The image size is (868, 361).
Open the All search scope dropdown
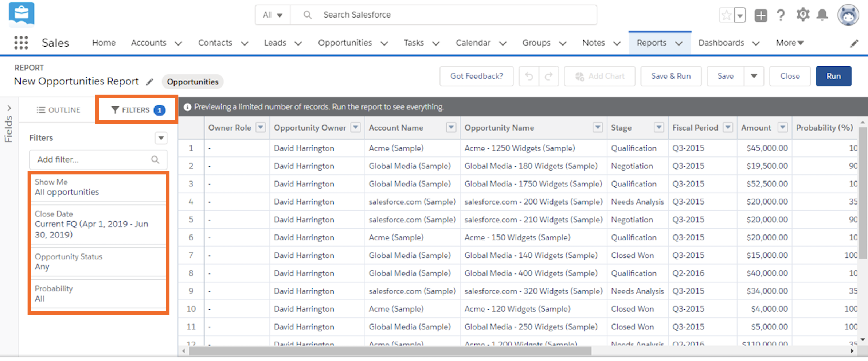point(273,15)
